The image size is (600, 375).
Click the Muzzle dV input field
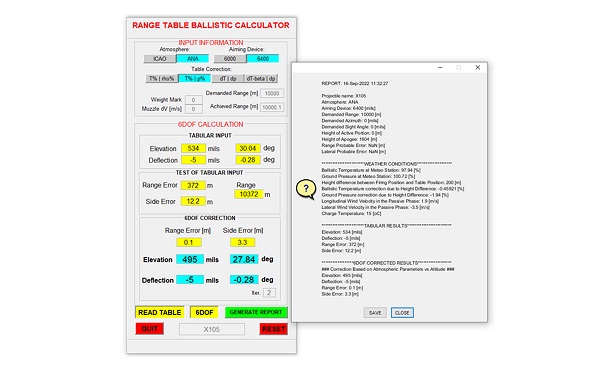coord(194,109)
